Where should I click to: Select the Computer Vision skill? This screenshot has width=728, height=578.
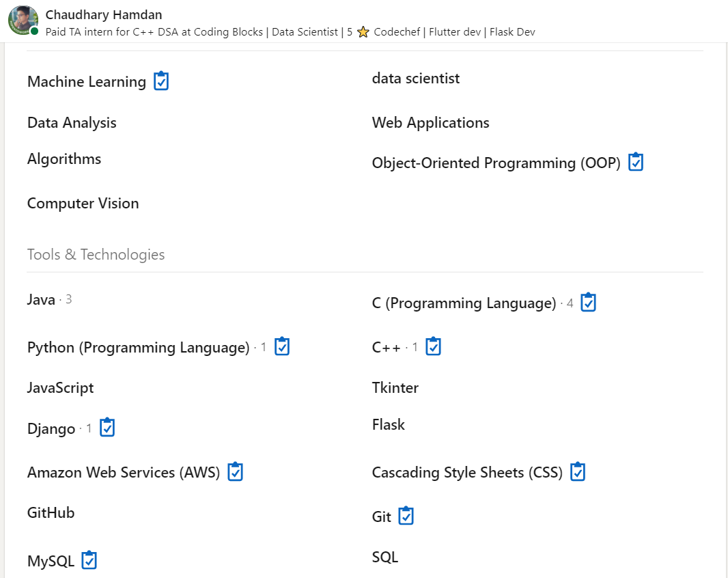pyautogui.click(x=83, y=204)
